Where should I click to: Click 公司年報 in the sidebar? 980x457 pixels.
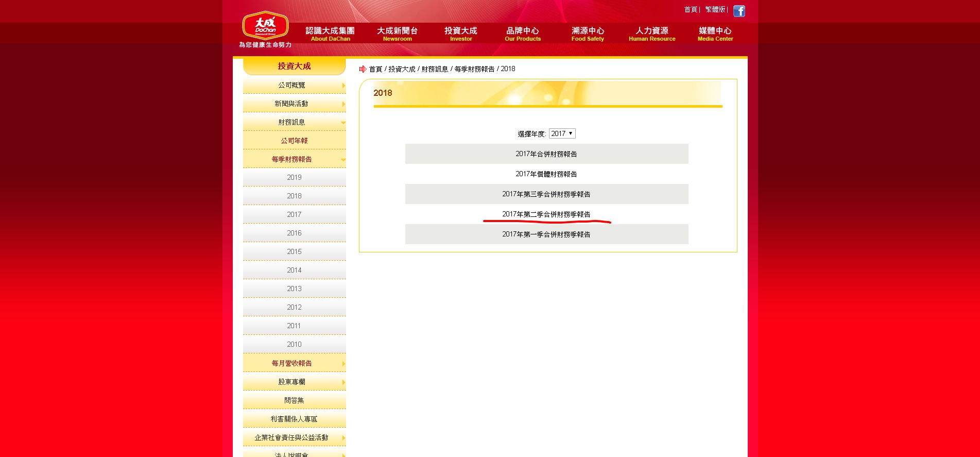coord(294,141)
